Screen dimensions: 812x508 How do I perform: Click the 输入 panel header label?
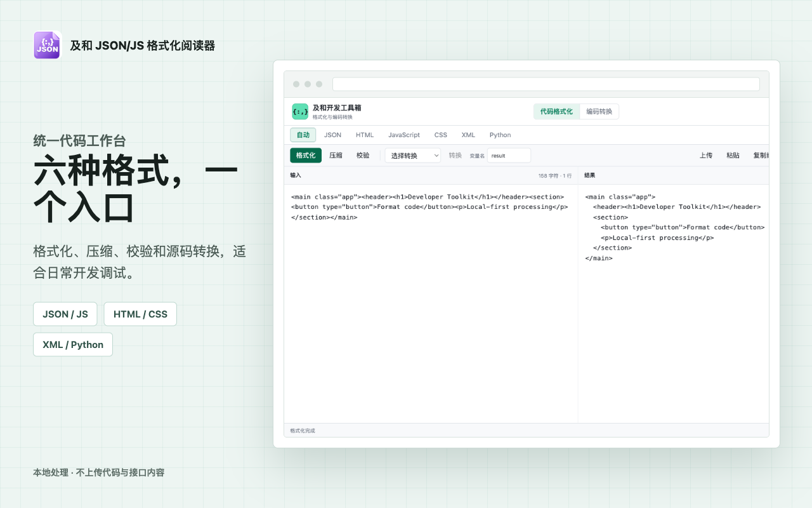pos(296,175)
